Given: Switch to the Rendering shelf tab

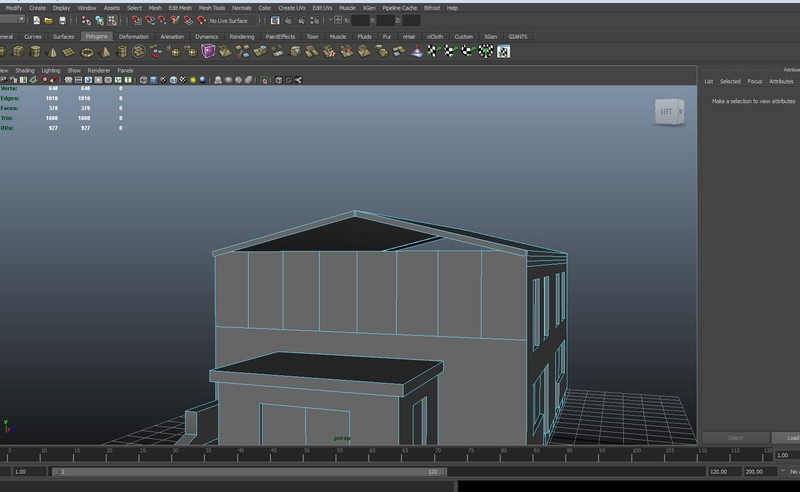Looking at the screenshot, I should 242,36.
